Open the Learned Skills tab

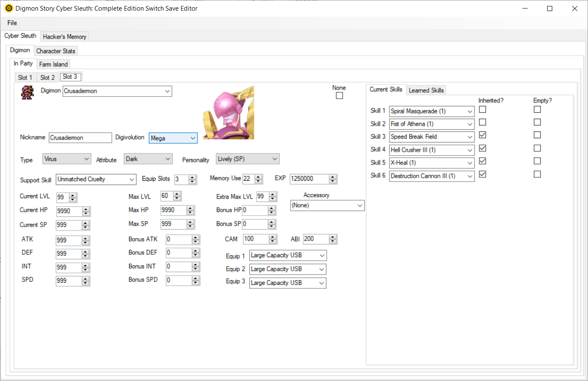click(426, 90)
